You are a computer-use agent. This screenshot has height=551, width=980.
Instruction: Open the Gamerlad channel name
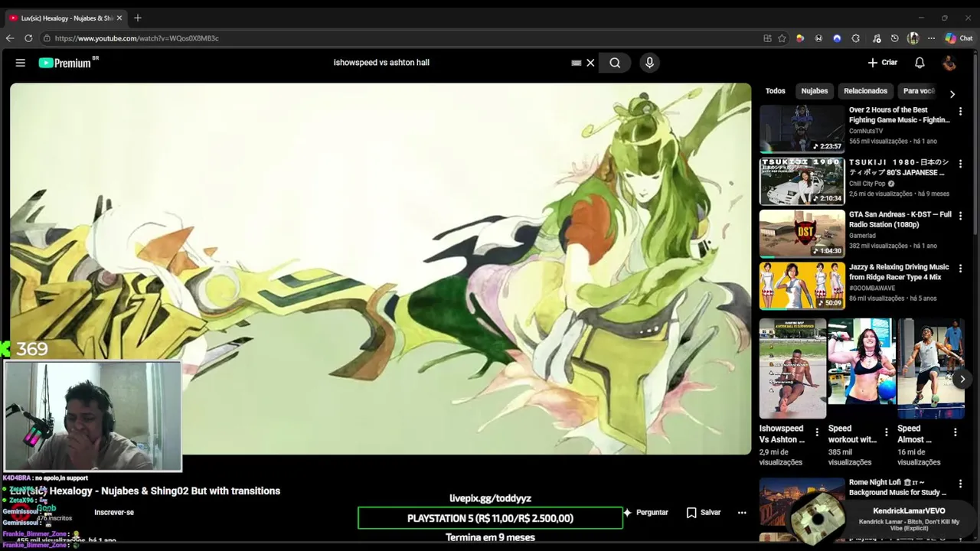click(x=862, y=236)
